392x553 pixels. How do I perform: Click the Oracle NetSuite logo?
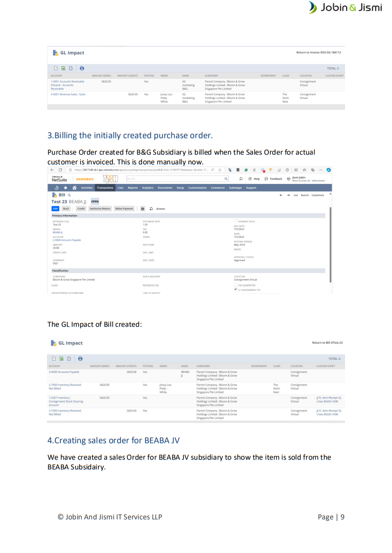(x=59, y=179)
